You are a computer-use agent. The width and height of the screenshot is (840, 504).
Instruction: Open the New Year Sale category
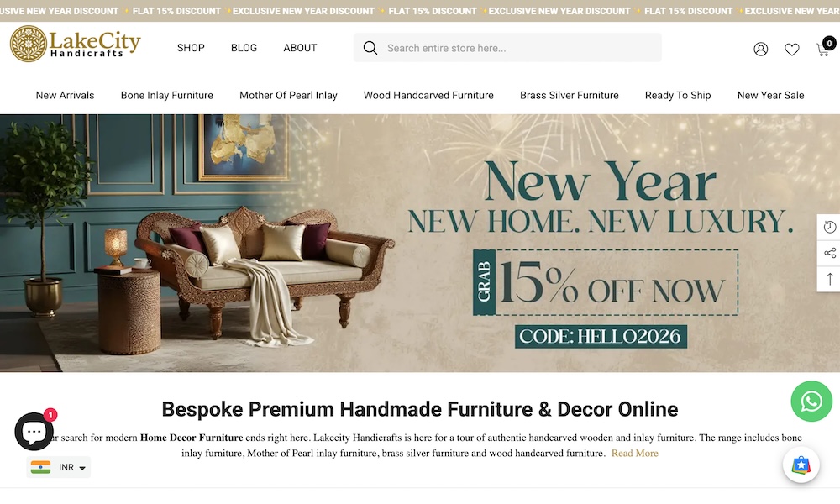(770, 95)
